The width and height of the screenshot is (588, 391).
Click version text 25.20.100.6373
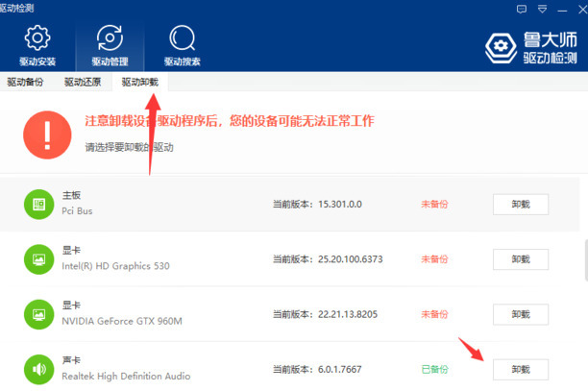pos(351,259)
